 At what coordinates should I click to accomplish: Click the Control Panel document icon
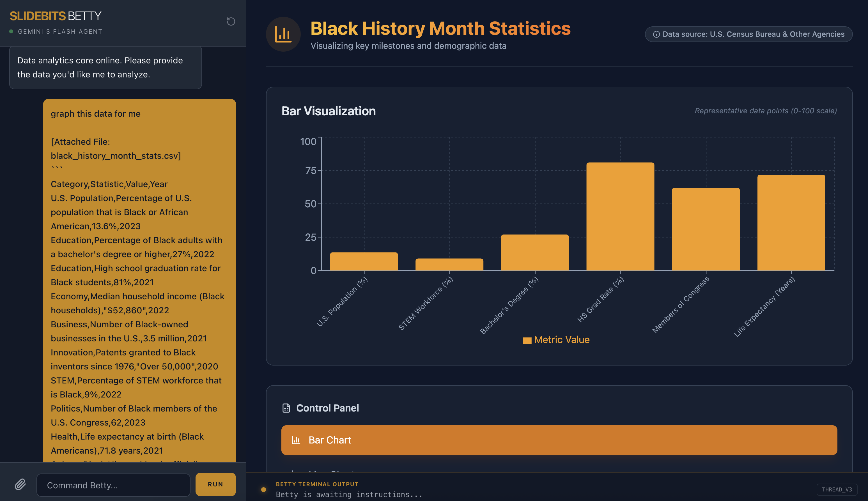click(x=286, y=408)
